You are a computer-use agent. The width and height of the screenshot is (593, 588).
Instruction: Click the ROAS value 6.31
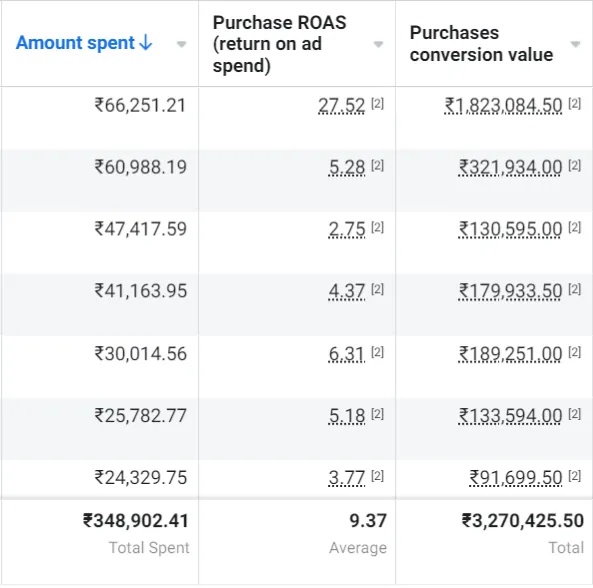point(346,354)
